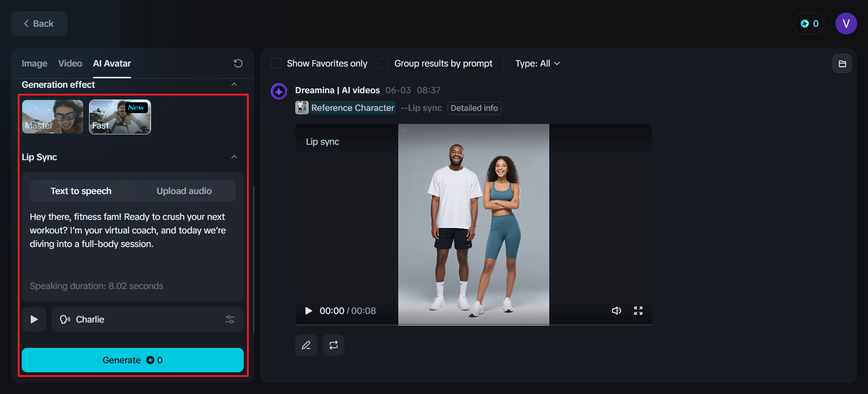Click the Dreamina avatar logo icon
Image resolution: width=868 pixels, height=394 pixels.
[x=279, y=91]
